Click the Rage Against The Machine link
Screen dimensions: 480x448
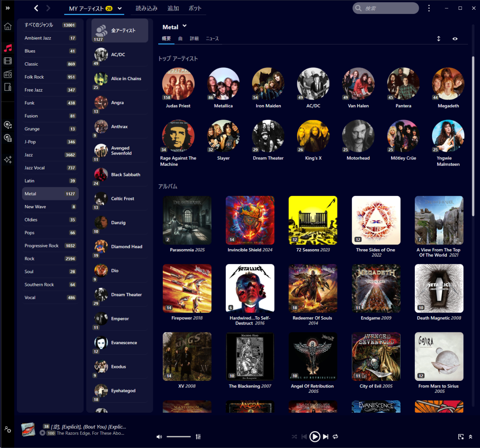(178, 161)
